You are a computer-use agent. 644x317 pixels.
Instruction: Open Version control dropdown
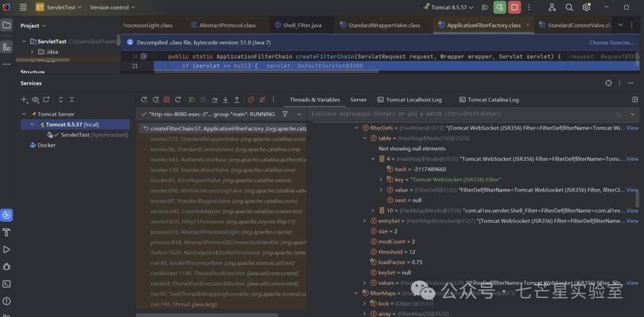(x=112, y=7)
